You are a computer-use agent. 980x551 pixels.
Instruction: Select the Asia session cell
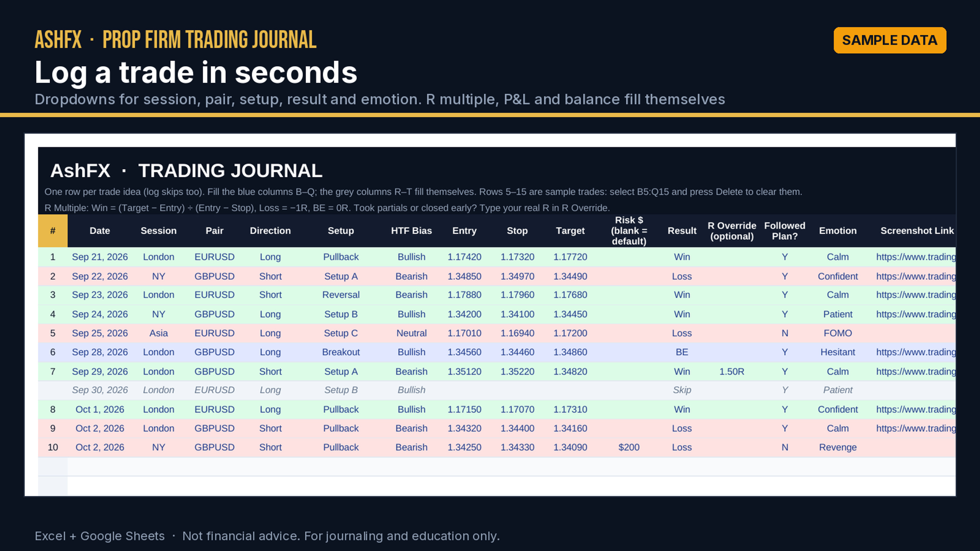(158, 333)
